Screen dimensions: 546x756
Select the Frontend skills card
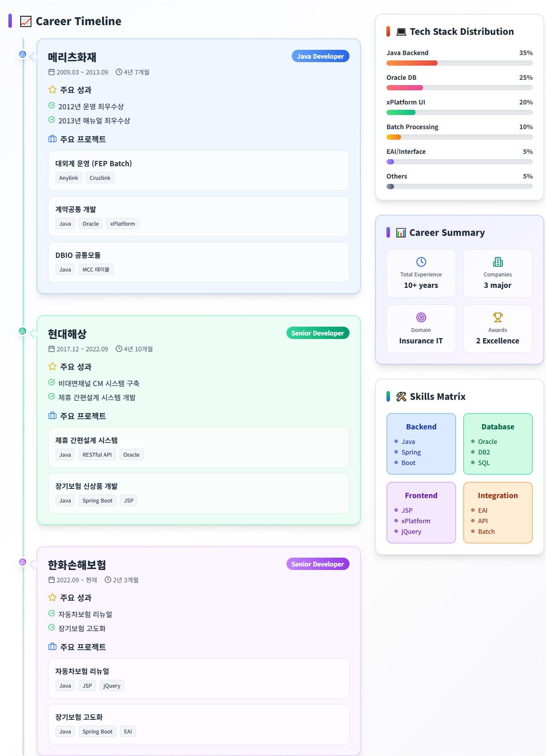click(421, 513)
